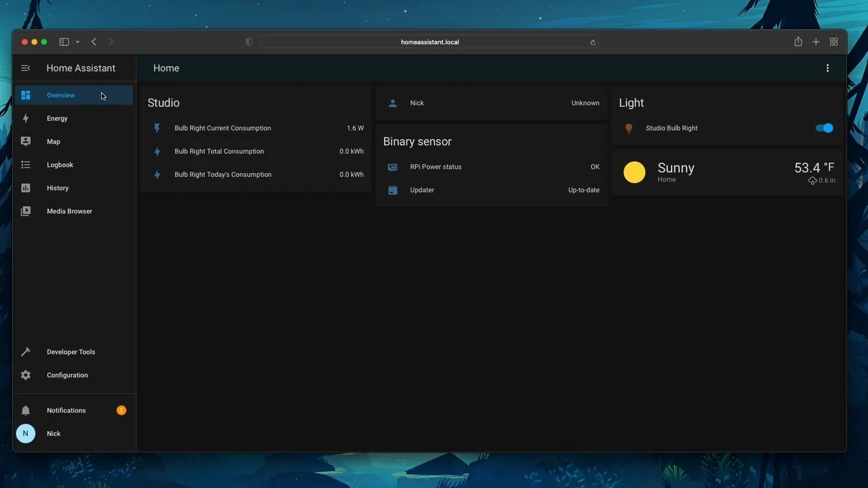Click the Safari share icon
The image size is (868, 488).
798,42
